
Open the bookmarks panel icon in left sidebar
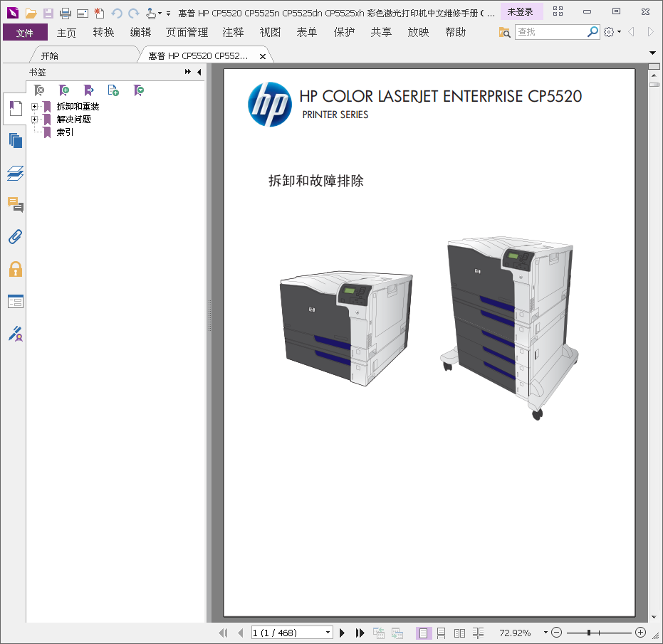16,109
